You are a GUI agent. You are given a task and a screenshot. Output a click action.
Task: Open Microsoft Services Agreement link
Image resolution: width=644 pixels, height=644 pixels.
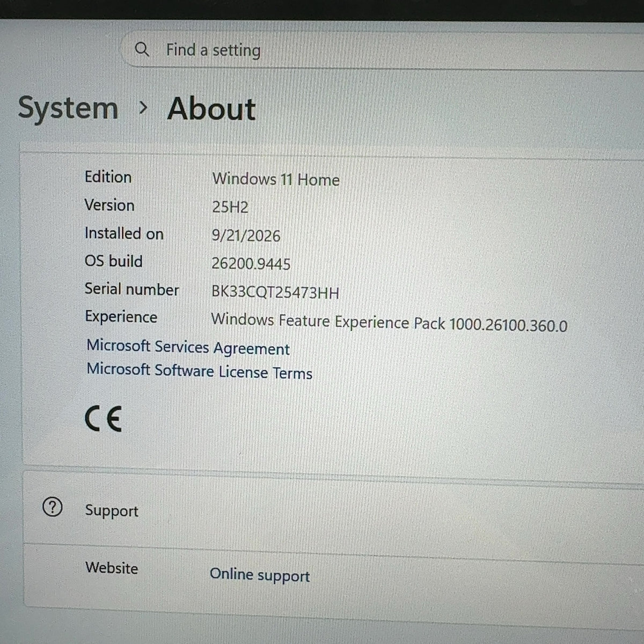(x=188, y=347)
